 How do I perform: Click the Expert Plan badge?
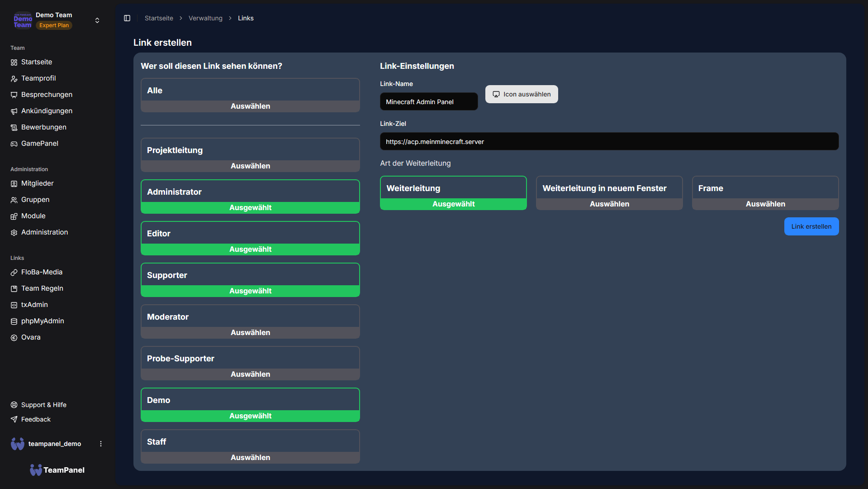click(54, 25)
